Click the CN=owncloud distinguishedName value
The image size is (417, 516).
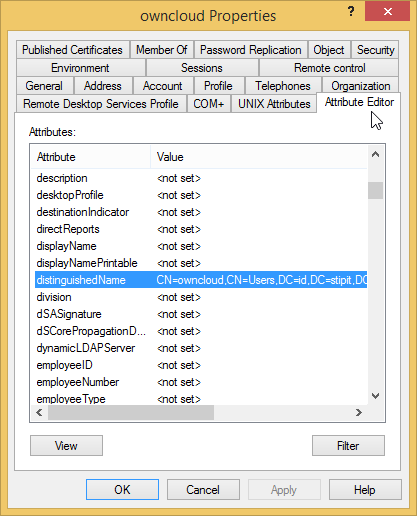(x=262, y=280)
